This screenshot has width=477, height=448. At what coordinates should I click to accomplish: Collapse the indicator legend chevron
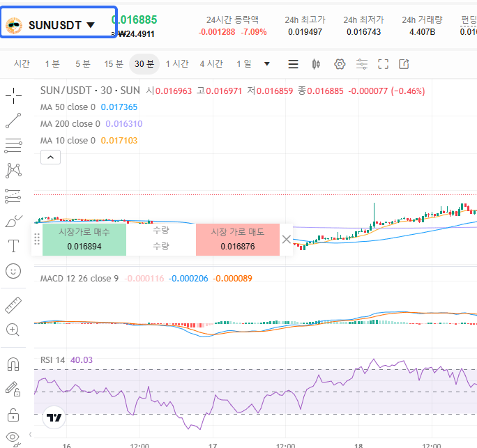coord(50,157)
